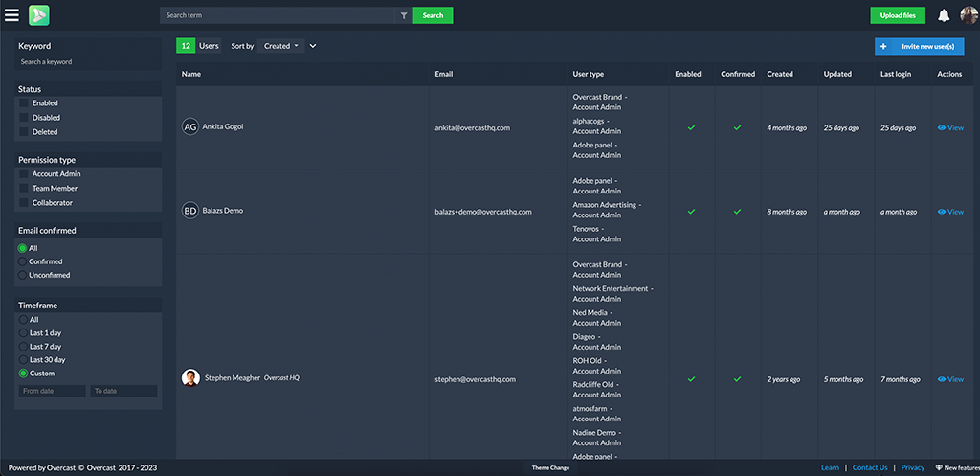
Task: Click the Name column header
Action: (191, 74)
